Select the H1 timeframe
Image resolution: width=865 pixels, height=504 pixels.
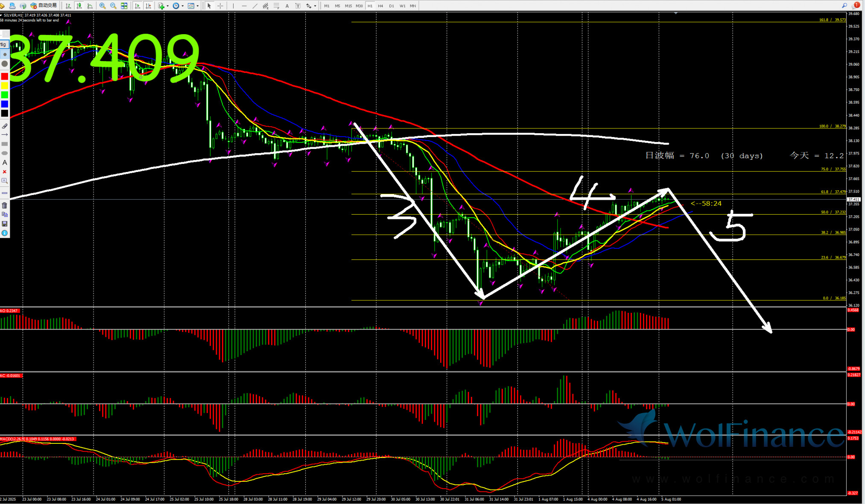click(370, 6)
